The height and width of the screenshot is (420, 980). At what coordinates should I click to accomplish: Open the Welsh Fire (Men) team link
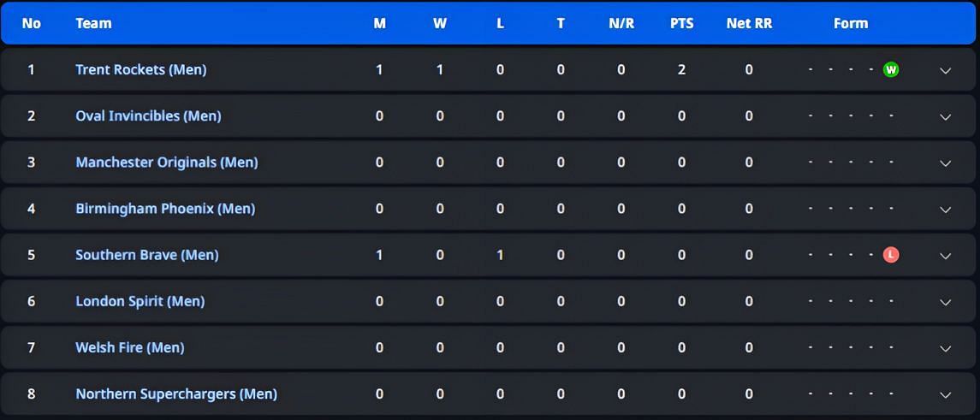point(130,347)
